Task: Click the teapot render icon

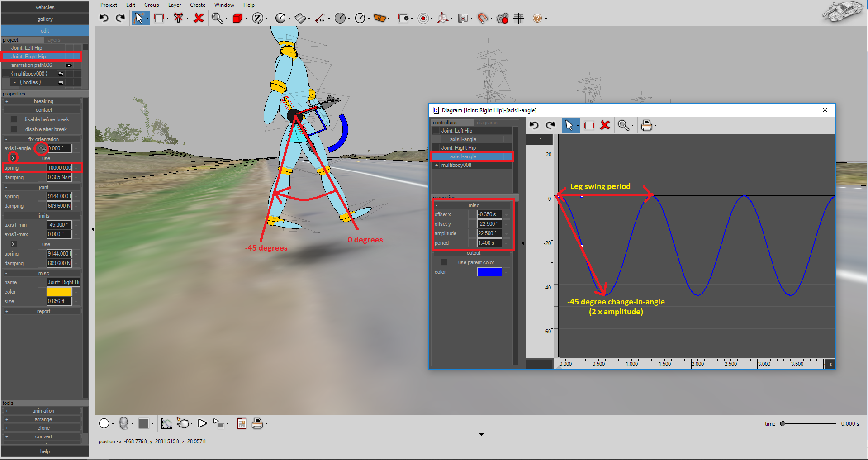Action: coord(183,423)
